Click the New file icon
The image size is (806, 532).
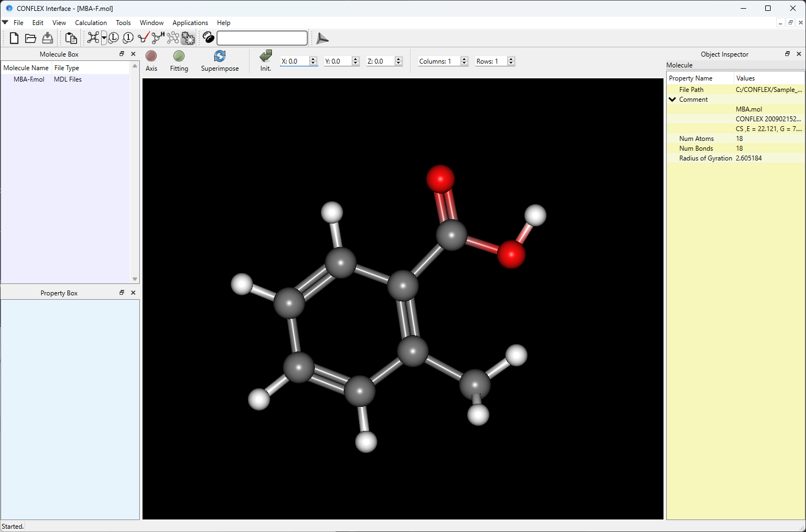click(14, 38)
